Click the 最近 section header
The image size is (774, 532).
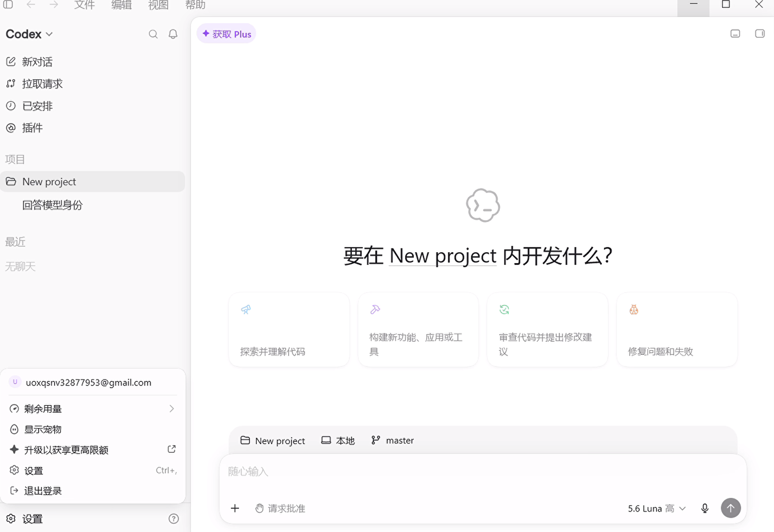click(x=15, y=242)
